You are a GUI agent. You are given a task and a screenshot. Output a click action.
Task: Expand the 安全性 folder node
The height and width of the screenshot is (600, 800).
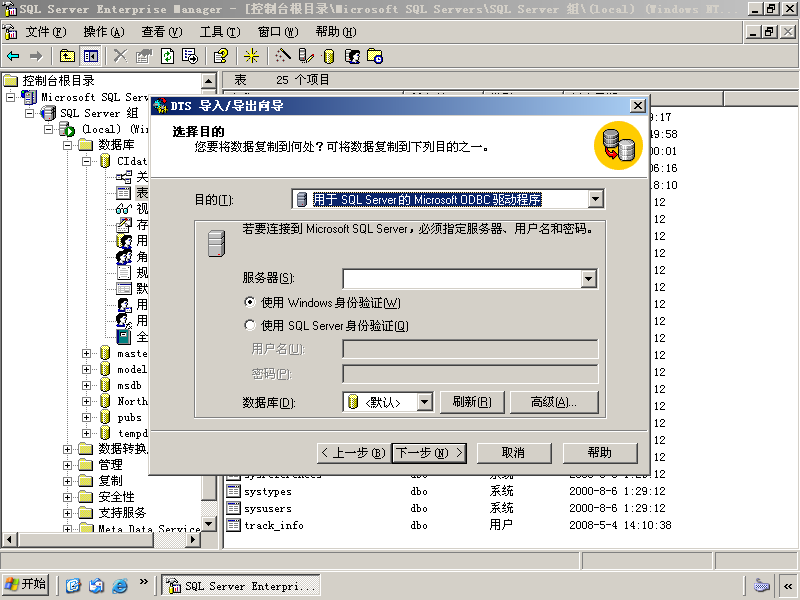point(67,497)
